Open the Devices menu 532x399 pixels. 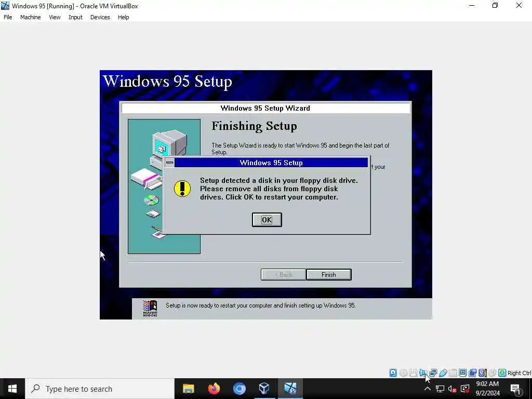(x=100, y=17)
